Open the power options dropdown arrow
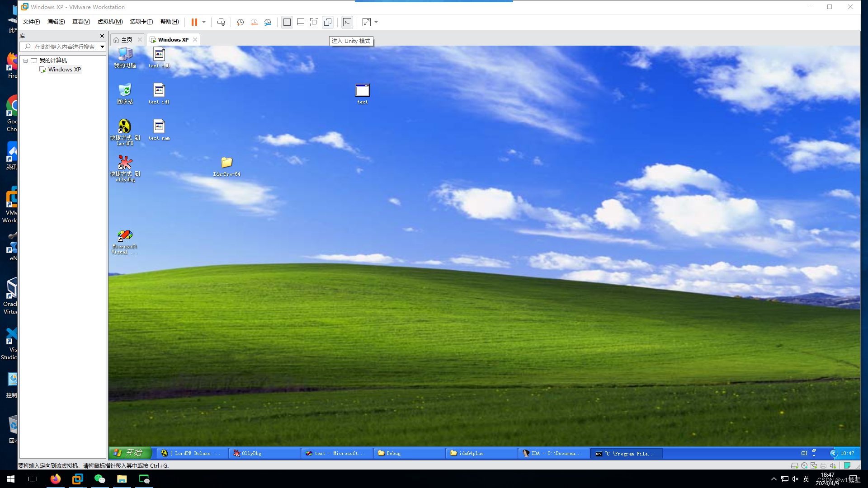Viewport: 868px width, 488px height. pos(204,22)
